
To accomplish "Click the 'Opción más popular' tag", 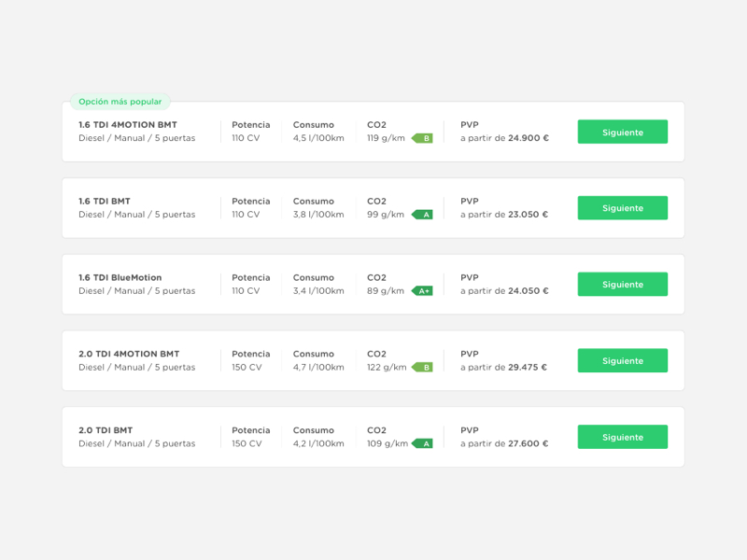I will click(120, 102).
